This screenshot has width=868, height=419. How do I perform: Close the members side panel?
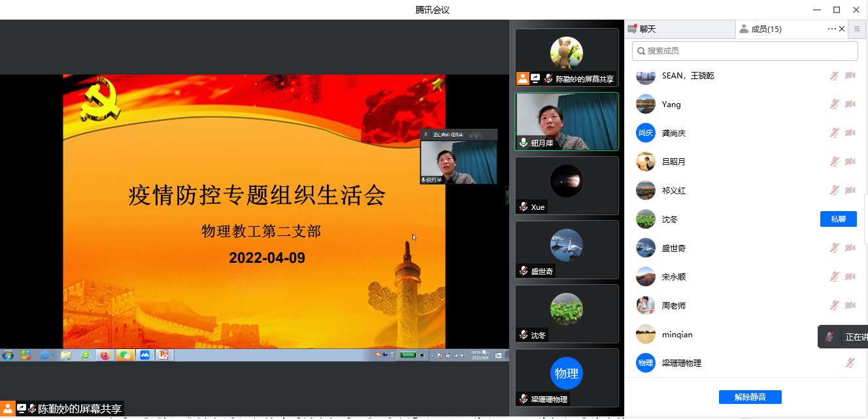pyautogui.click(x=842, y=29)
